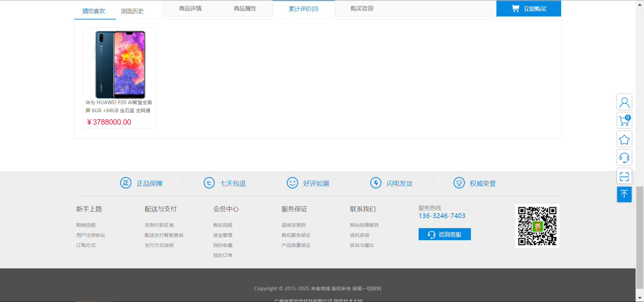This screenshot has width=644, height=302.
Task: Click the footer QR code image
Action: point(537,226)
